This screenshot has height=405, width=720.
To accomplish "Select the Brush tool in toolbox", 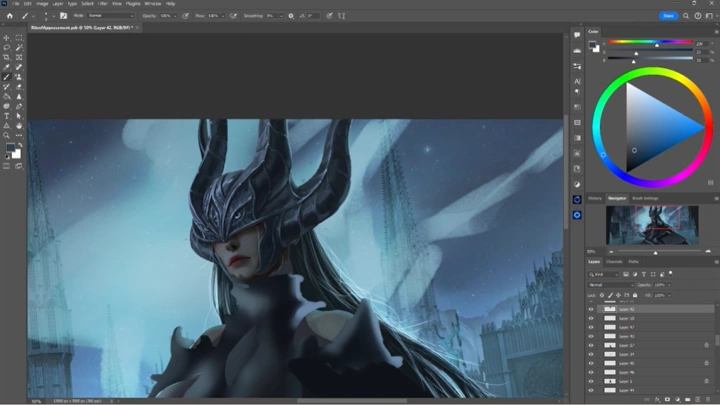I will click(x=6, y=77).
